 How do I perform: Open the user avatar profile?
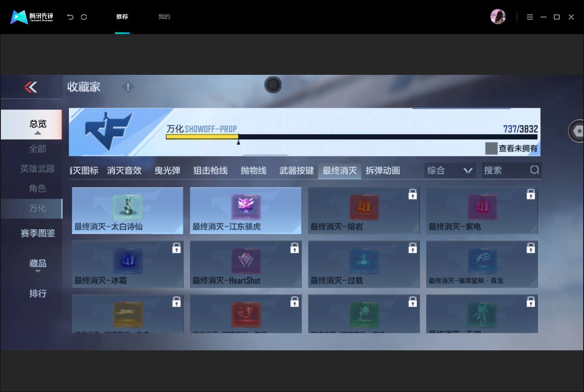498,17
